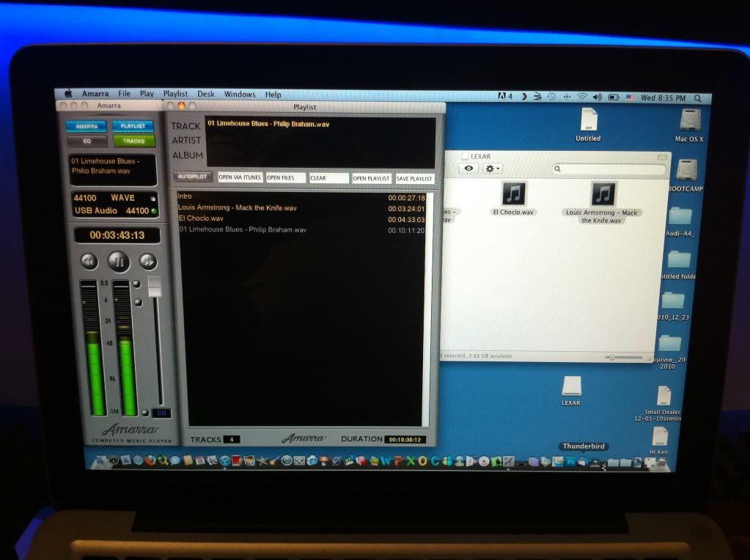Open the Playlist menu

pyautogui.click(x=175, y=94)
